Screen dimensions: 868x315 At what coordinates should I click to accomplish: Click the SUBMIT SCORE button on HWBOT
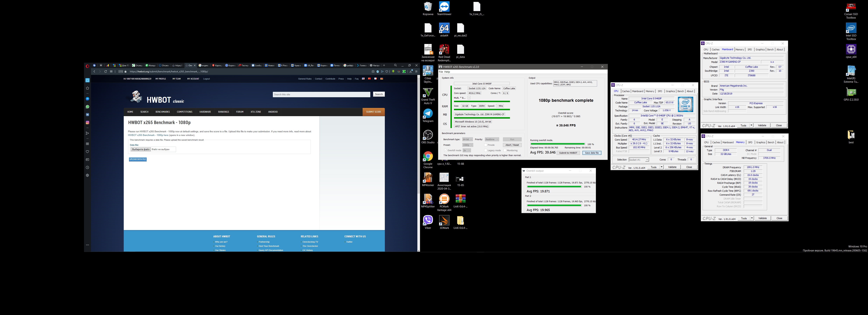point(373,112)
